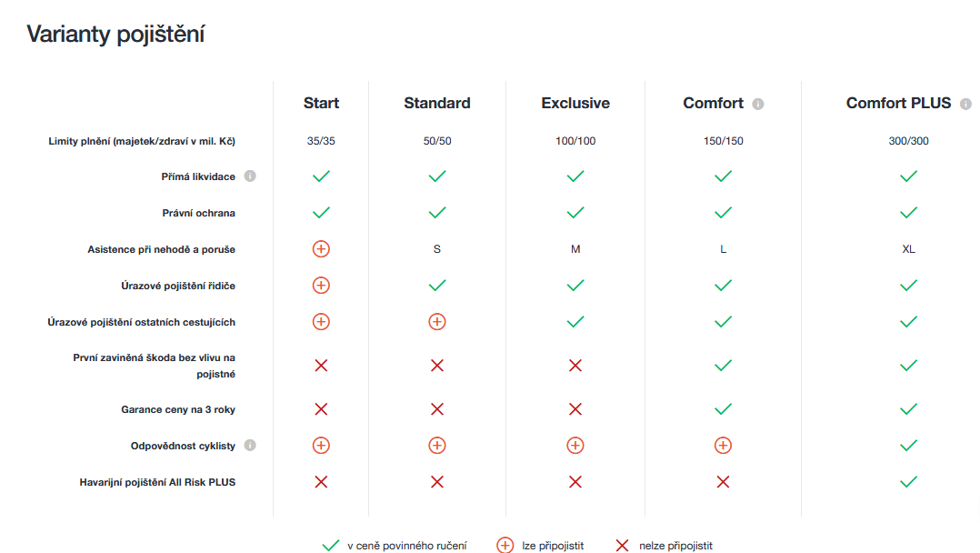Click the Garance ceny na 3 roky label

point(178,410)
